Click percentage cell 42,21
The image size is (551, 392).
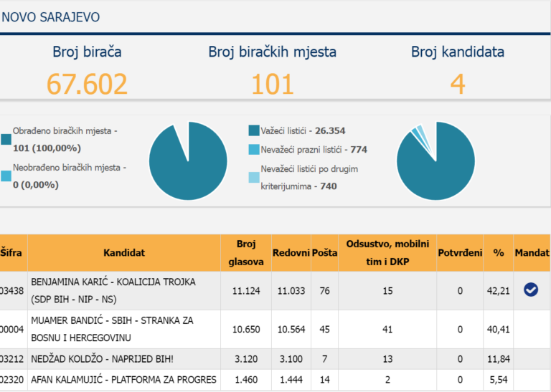coord(499,290)
